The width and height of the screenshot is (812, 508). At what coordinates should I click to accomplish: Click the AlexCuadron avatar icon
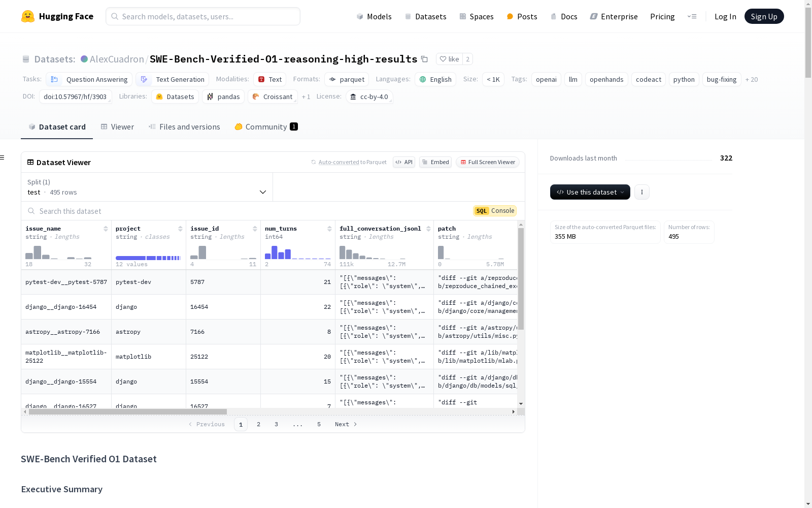click(x=84, y=59)
